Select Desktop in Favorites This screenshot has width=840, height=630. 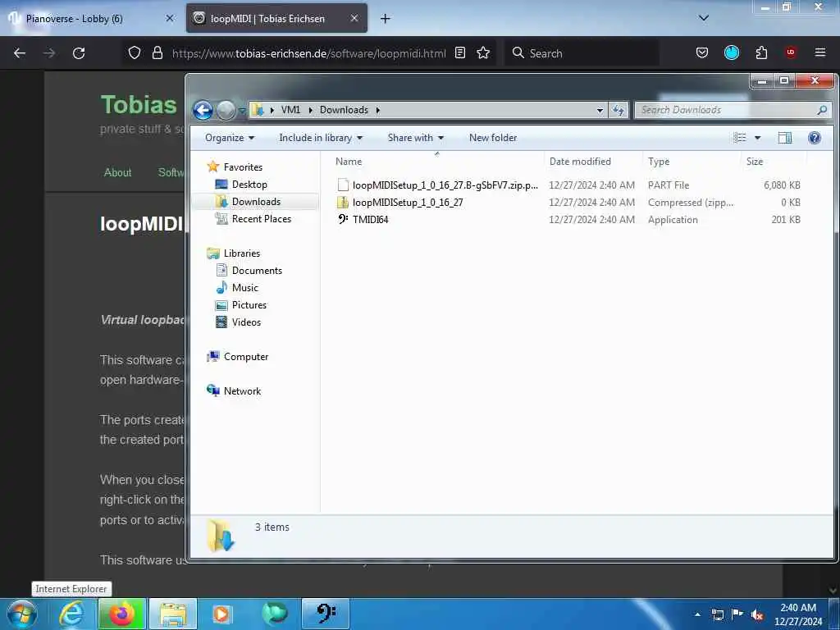pos(249,185)
